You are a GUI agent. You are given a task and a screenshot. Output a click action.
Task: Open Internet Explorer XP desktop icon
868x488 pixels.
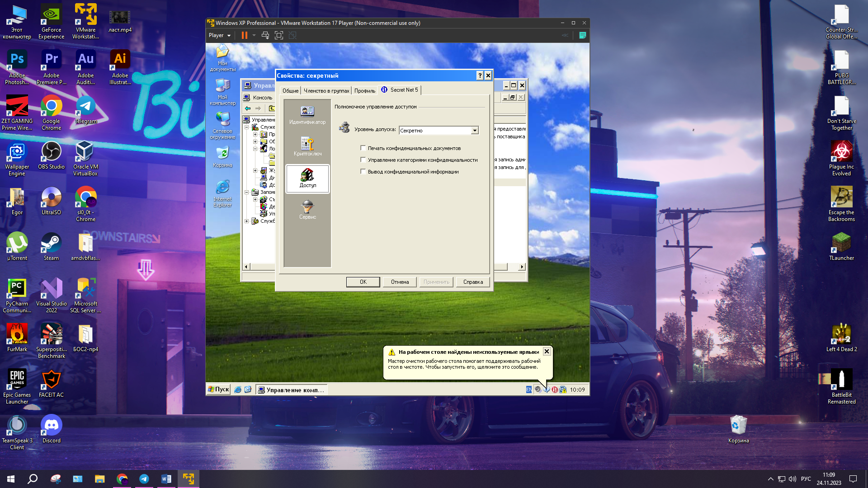(x=222, y=194)
